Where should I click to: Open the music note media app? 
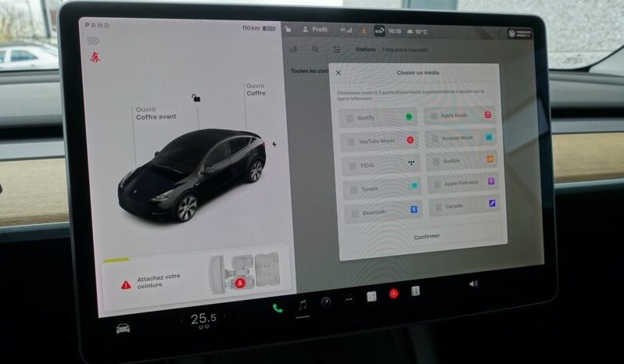pyautogui.click(x=303, y=305)
